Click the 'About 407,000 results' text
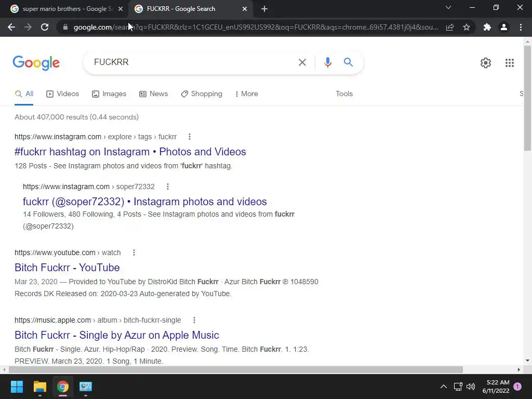The height and width of the screenshot is (399, 532). [x=77, y=117]
